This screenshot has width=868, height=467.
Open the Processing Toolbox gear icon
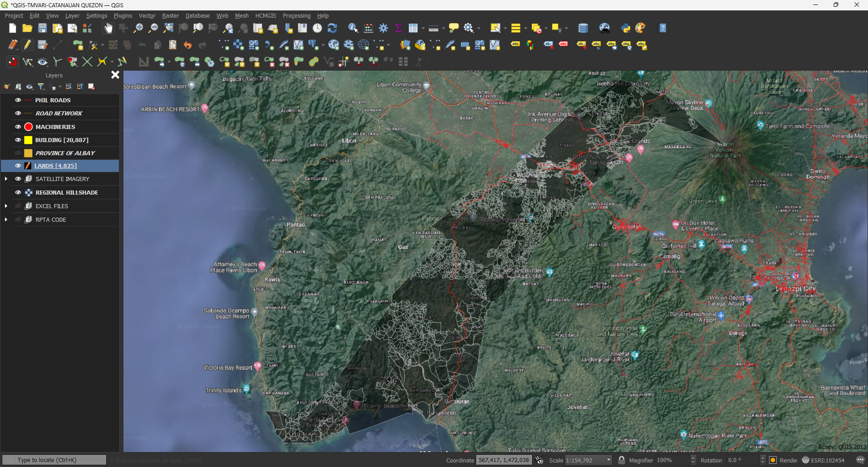click(x=383, y=28)
